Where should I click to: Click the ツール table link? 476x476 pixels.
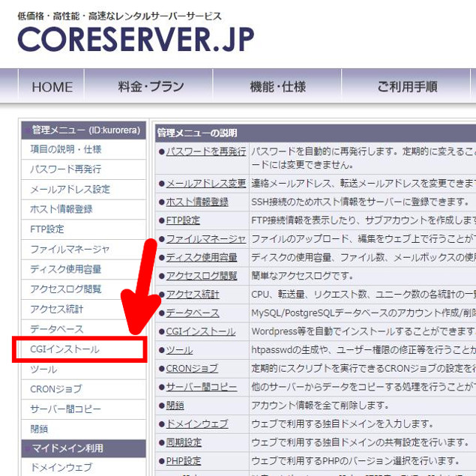(179, 350)
